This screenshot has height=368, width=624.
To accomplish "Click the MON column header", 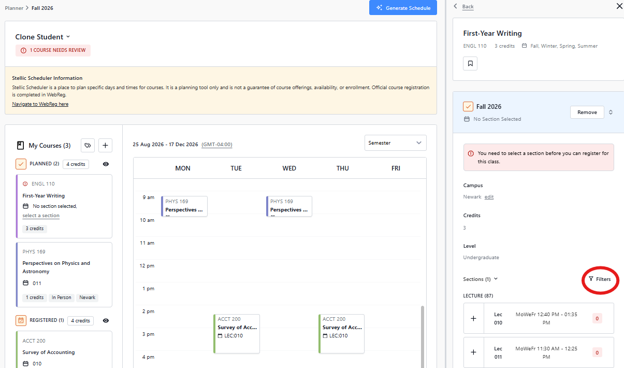I will [183, 168].
